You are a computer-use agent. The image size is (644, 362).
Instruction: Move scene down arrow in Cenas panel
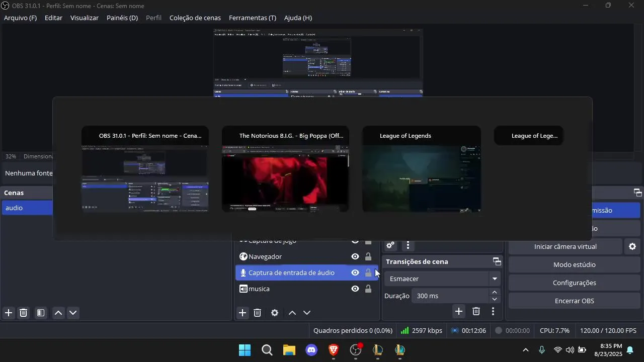coord(73,313)
